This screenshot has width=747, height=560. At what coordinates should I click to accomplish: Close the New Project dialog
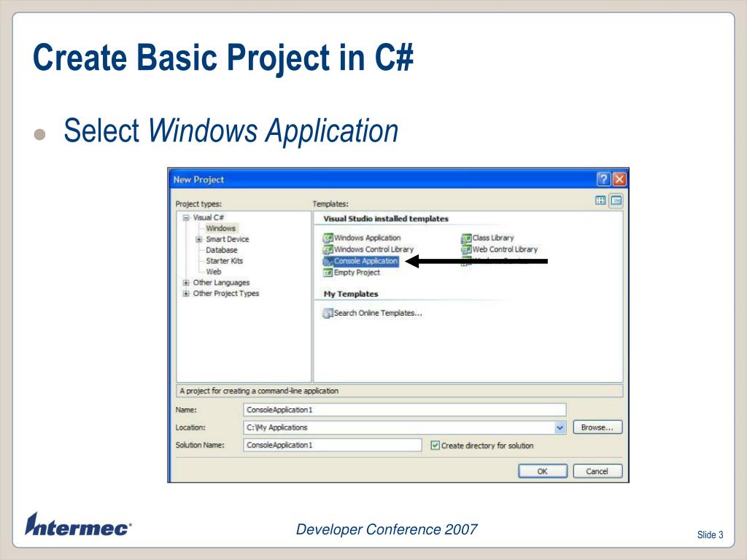coord(619,179)
